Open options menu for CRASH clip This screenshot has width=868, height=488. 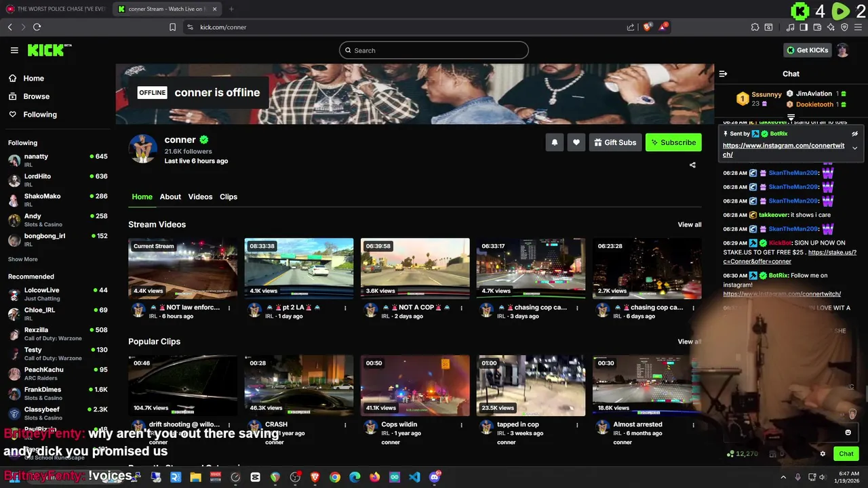(x=345, y=425)
